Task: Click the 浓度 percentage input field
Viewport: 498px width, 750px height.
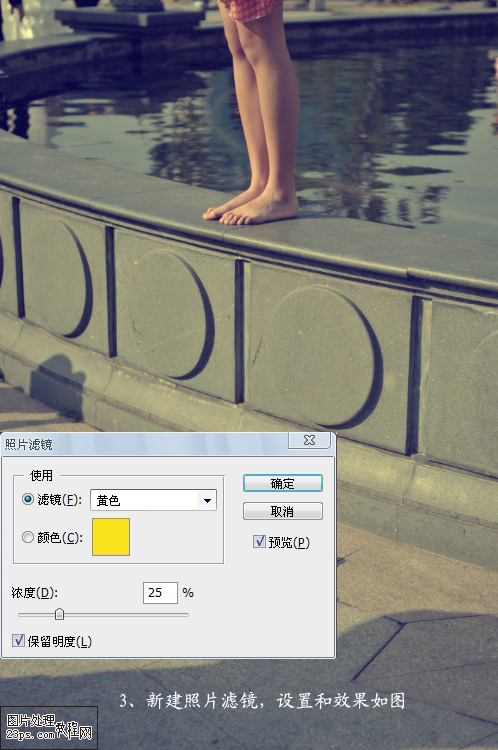Action: [x=160, y=593]
